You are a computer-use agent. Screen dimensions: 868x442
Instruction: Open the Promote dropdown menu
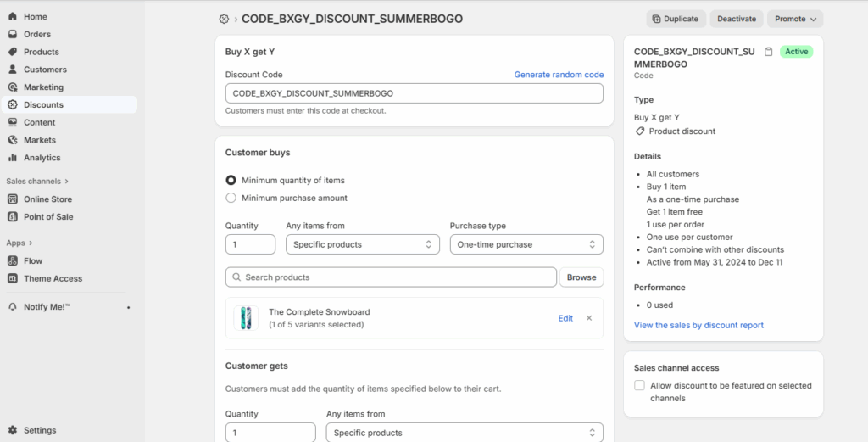[795, 19]
